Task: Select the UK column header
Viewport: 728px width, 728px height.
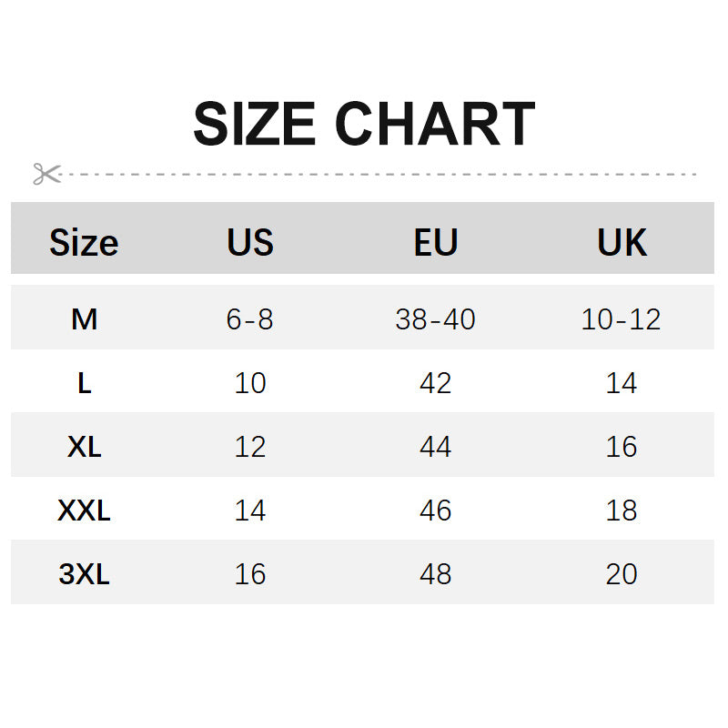Action: coord(622,243)
